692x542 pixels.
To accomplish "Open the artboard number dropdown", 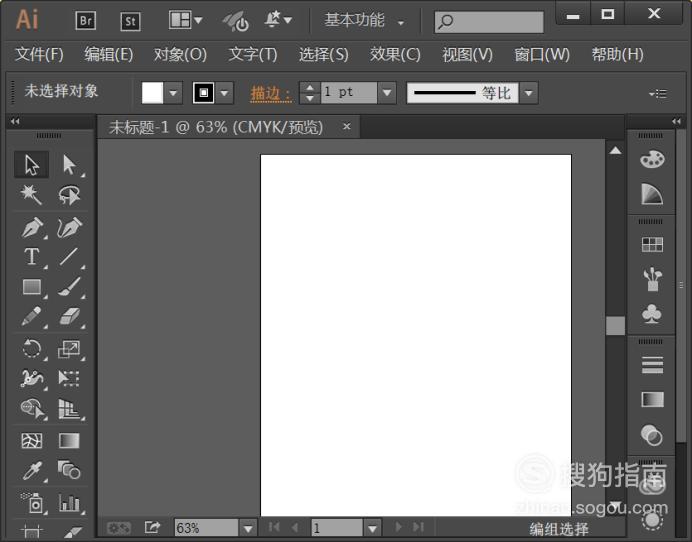I will (372, 528).
